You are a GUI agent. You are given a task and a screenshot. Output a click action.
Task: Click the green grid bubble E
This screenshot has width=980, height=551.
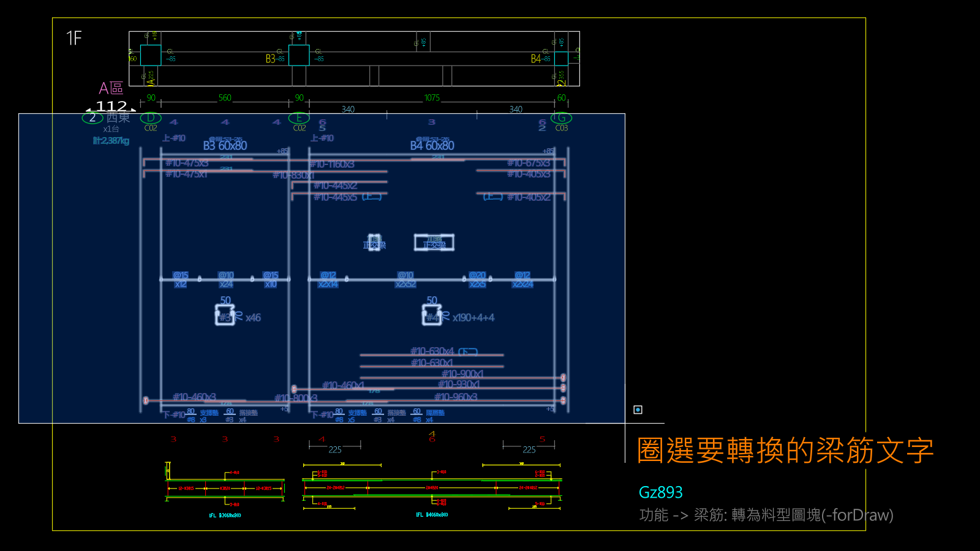[x=299, y=118]
